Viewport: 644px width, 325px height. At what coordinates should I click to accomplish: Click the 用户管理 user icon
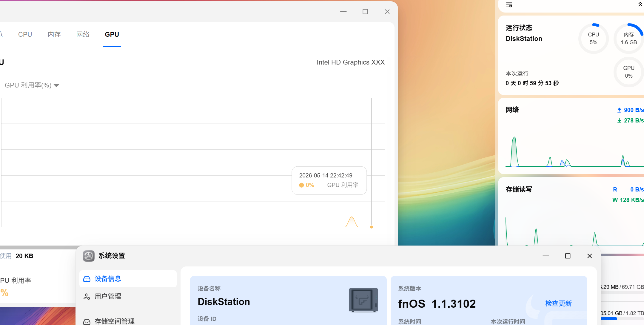tap(87, 297)
